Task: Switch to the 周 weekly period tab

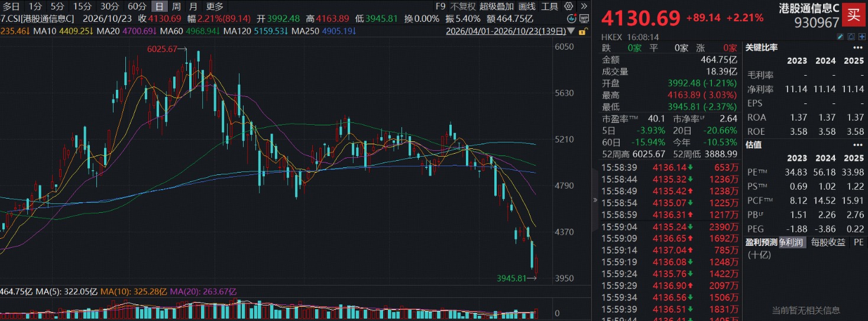Action: pyautogui.click(x=177, y=7)
